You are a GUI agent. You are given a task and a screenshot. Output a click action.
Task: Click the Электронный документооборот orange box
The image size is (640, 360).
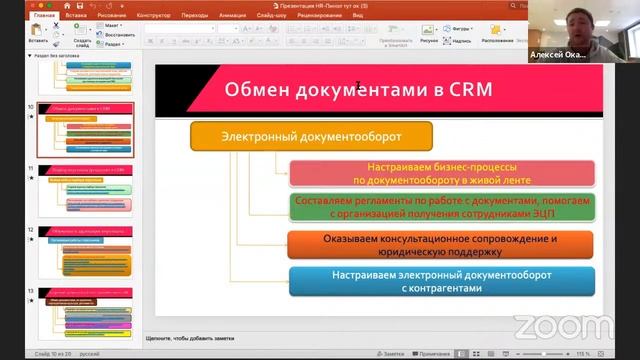[311, 136]
